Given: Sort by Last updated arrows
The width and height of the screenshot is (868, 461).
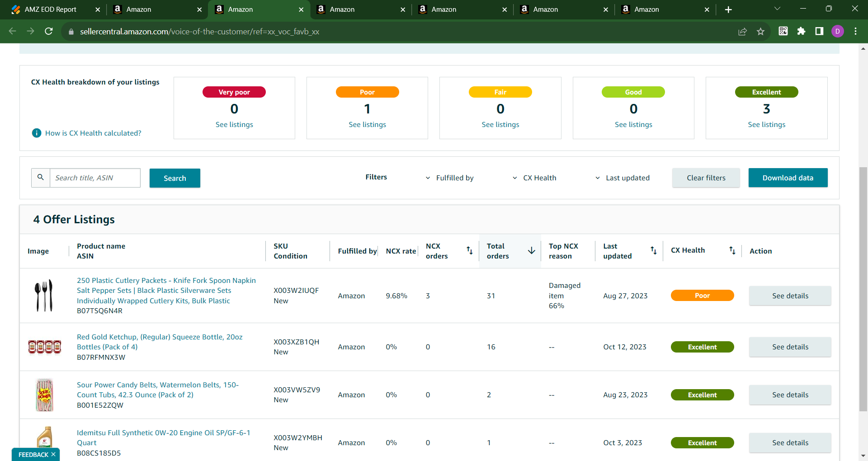Looking at the screenshot, I should point(653,250).
